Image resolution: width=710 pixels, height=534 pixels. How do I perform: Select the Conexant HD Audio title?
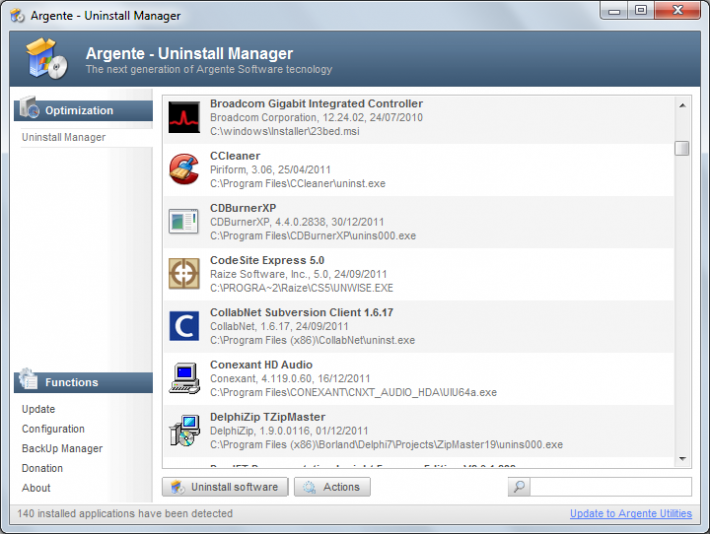pos(261,365)
